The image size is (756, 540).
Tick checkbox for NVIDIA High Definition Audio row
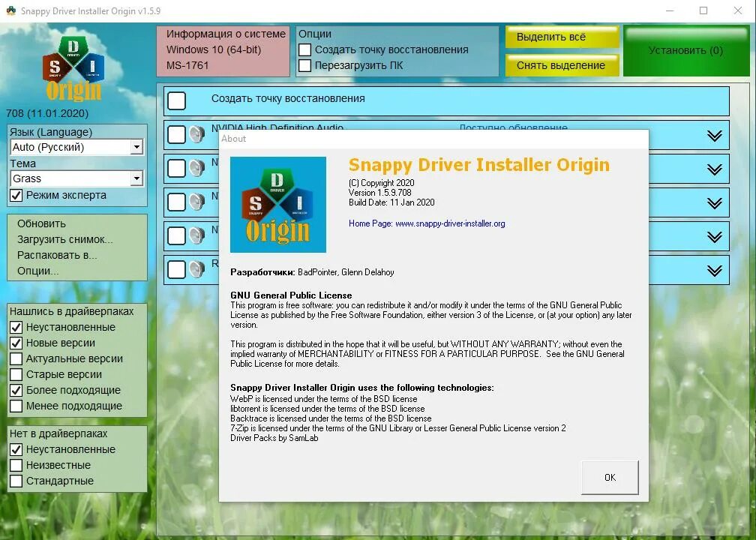(x=176, y=134)
